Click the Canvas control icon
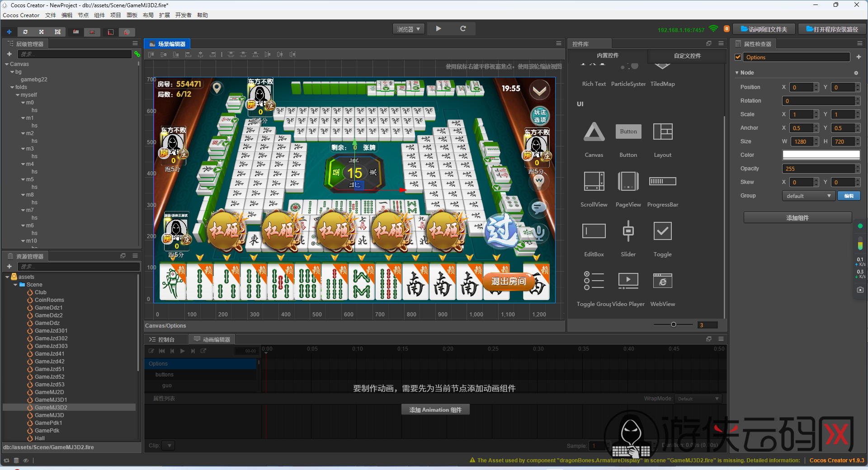This screenshot has width=868, height=470. coord(594,132)
